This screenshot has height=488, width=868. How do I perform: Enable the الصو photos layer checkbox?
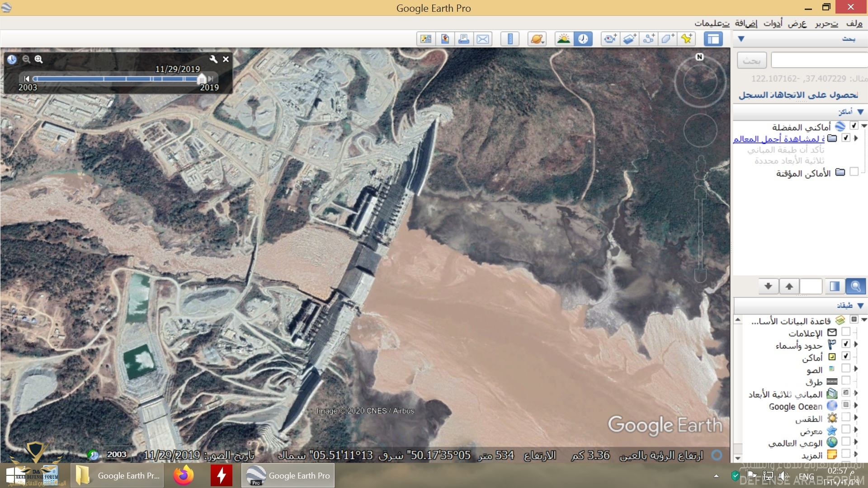(846, 369)
